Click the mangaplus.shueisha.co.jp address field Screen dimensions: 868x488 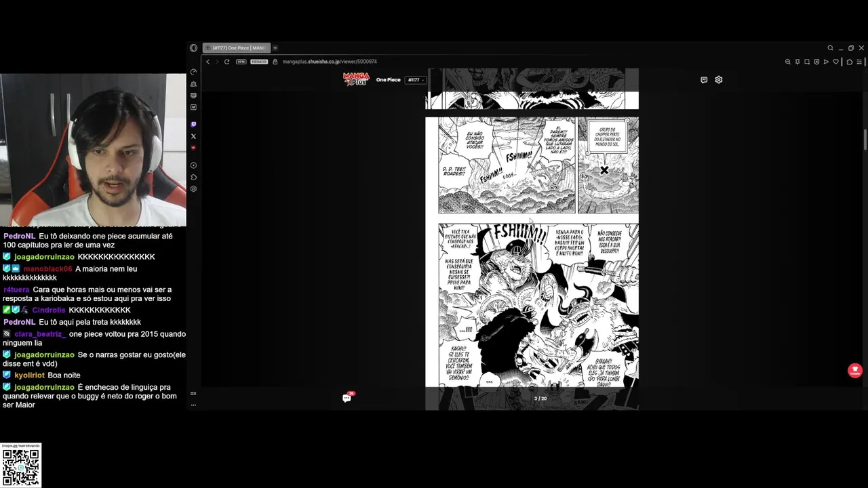coord(330,62)
